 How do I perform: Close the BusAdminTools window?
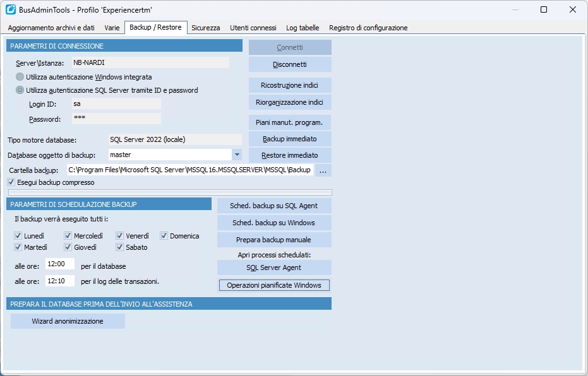pyautogui.click(x=573, y=9)
